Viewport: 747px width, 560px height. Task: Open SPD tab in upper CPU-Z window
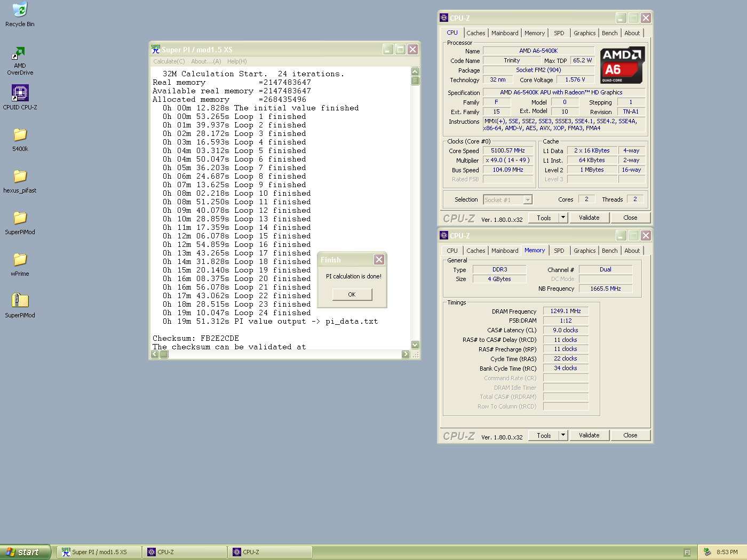pos(559,33)
